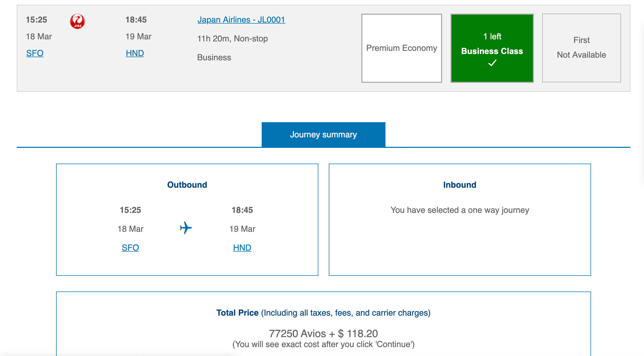Select the Premium Economy cabin option

pyautogui.click(x=401, y=48)
